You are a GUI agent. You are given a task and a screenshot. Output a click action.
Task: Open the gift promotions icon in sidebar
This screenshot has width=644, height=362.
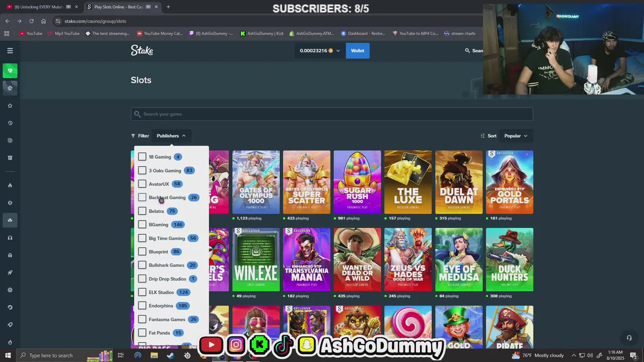[10, 255]
